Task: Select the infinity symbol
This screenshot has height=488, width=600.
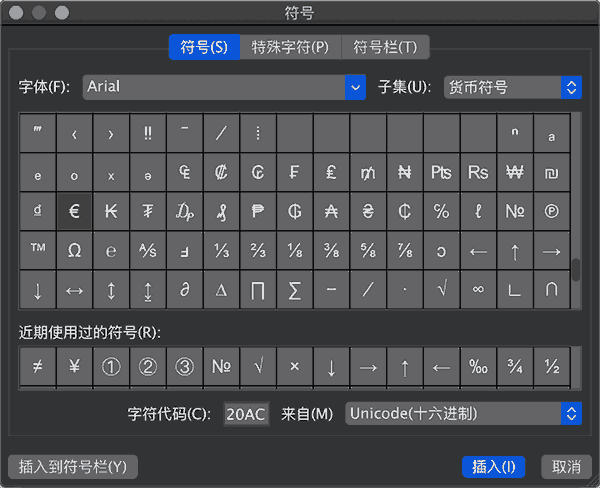Action: pos(478,290)
